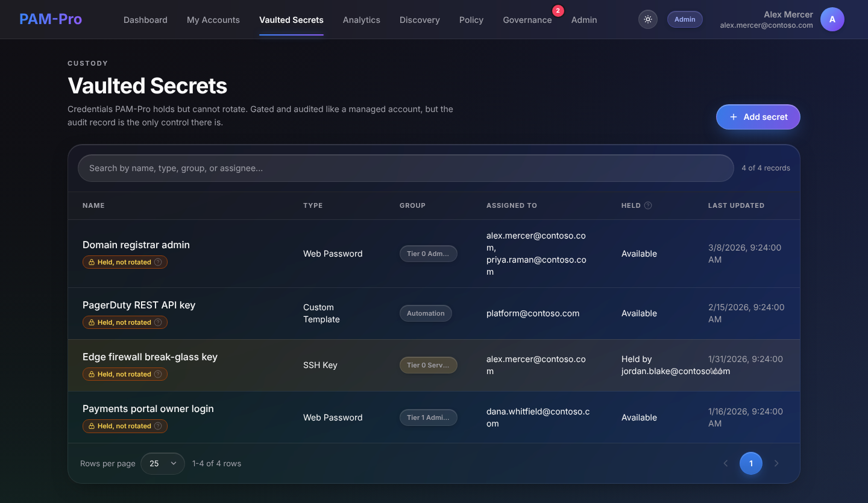
Task: Open the Payments portal owner login secret
Action: 148,408
